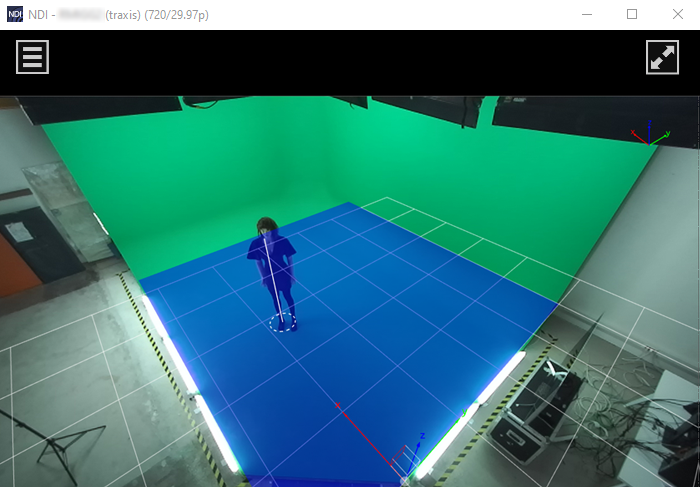Click the tracked person's head
The width and height of the screenshot is (700, 487).
[x=265, y=225]
